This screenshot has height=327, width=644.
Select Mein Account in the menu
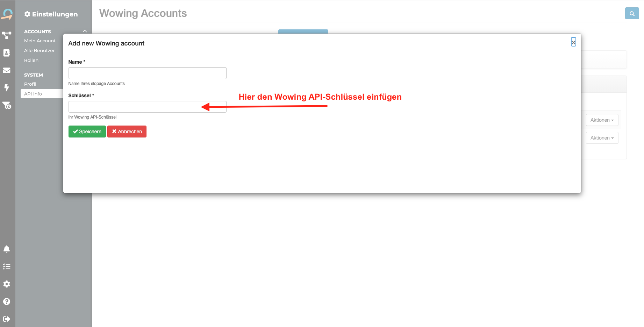(40, 41)
